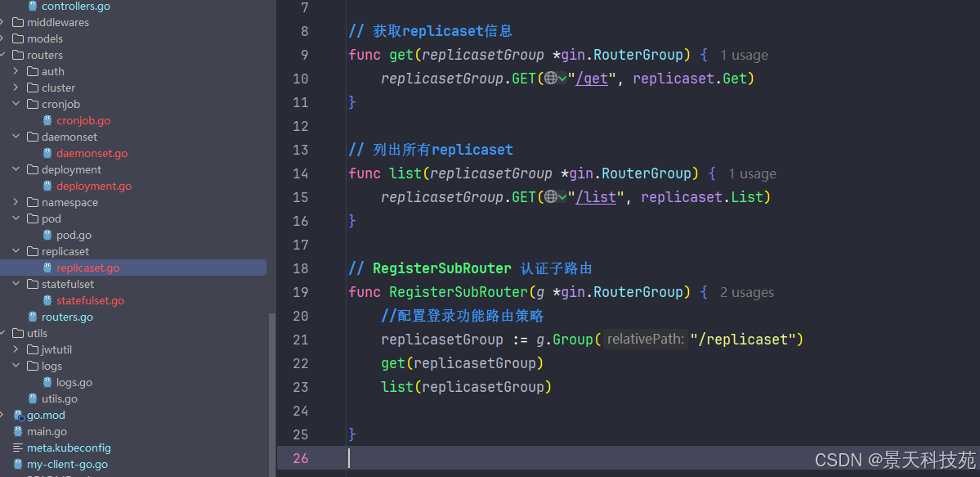980x477 pixels.
Task: Expand the cluster folder chevron
Action: tap(17, 88)
